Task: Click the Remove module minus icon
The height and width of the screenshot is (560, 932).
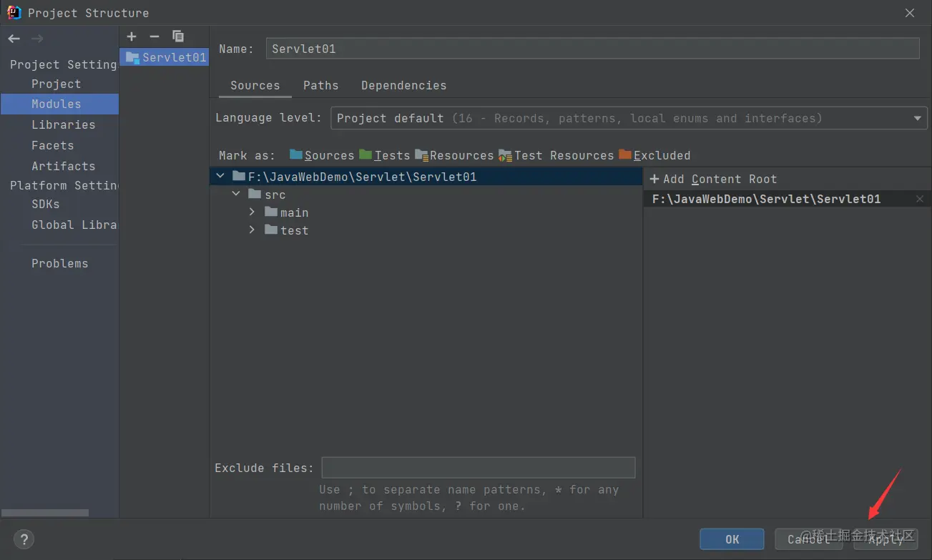Action: tap(154, 36)
